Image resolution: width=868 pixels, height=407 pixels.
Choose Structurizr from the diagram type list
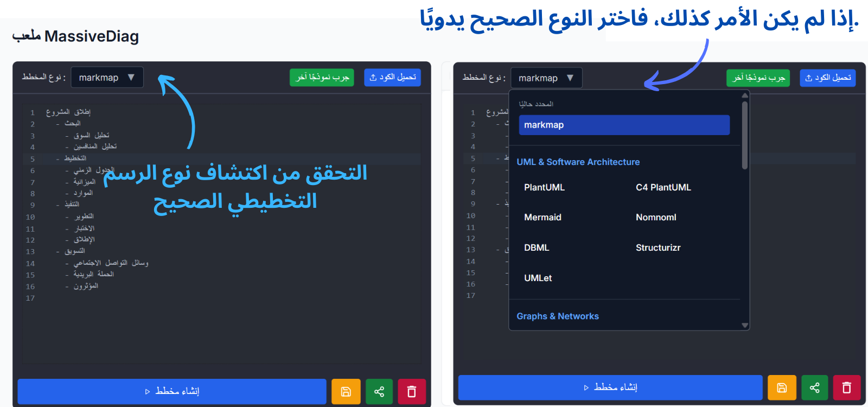(x=658, y=247)
